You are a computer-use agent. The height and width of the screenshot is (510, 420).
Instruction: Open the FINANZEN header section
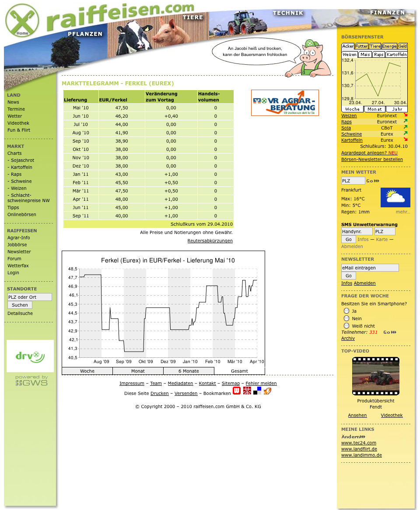pos(387,12)
